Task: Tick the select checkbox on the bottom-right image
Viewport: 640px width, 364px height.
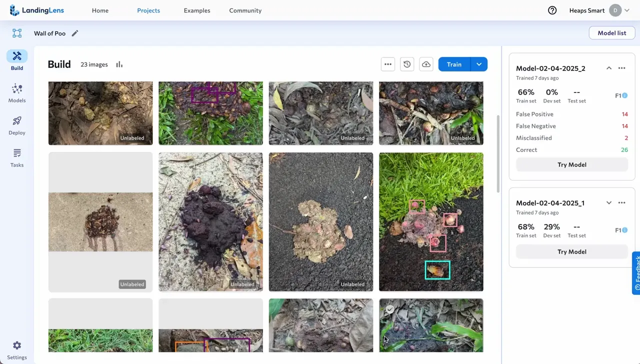Action: pos(390,309)
